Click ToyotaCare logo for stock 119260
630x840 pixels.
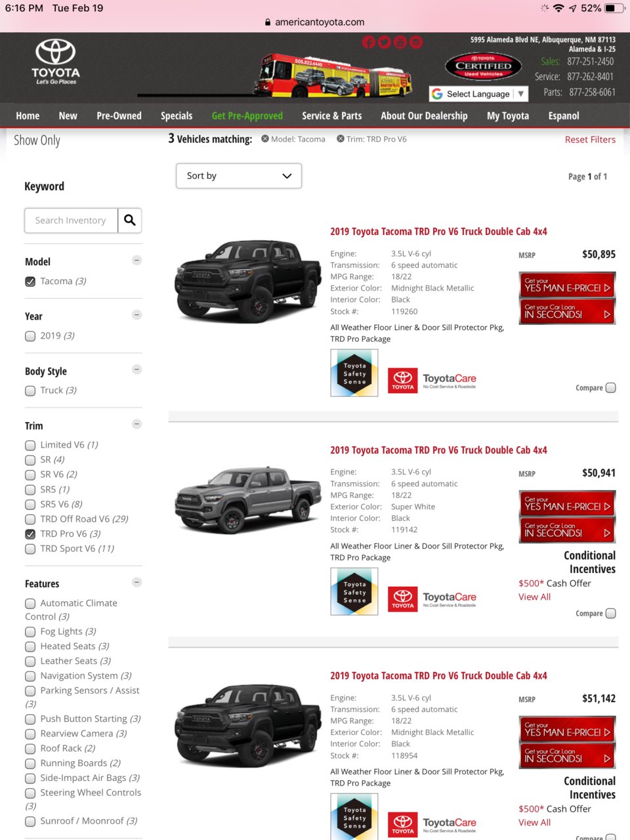(432, 380)
